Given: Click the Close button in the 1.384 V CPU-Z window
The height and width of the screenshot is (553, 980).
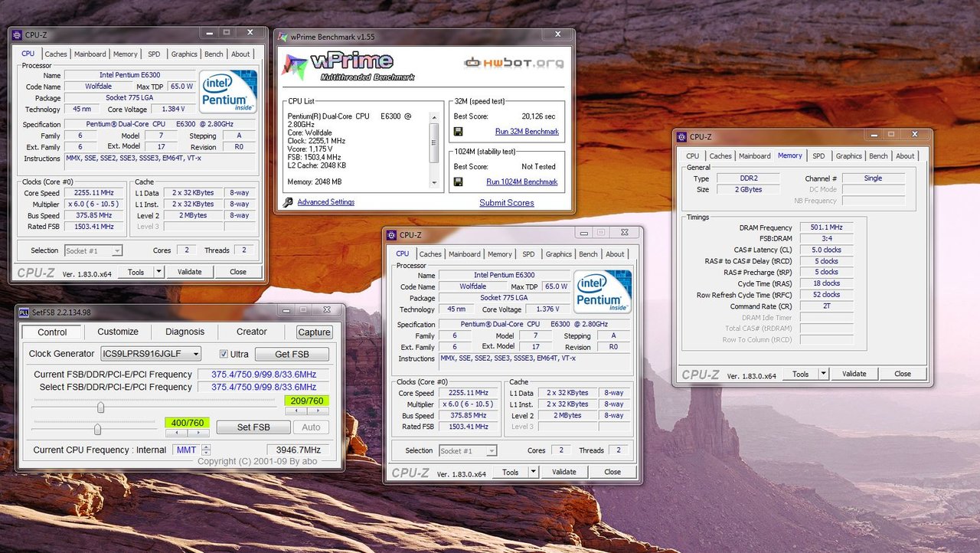Looking at the screenshot, I should coord(238,271).
